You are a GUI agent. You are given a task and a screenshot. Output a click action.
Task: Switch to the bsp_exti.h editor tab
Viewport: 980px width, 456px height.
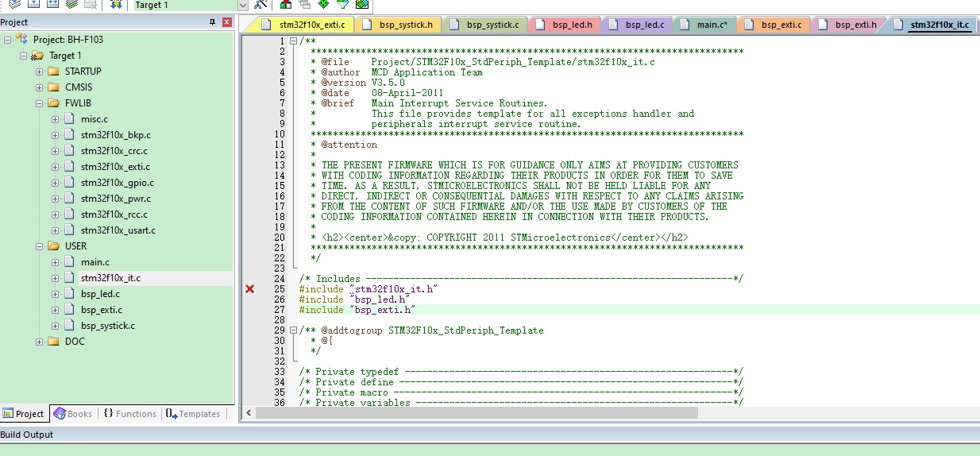point(847,25)
